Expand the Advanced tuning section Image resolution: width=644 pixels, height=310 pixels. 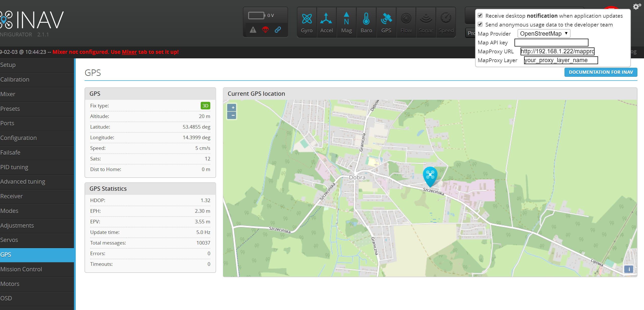click(23, 181)
